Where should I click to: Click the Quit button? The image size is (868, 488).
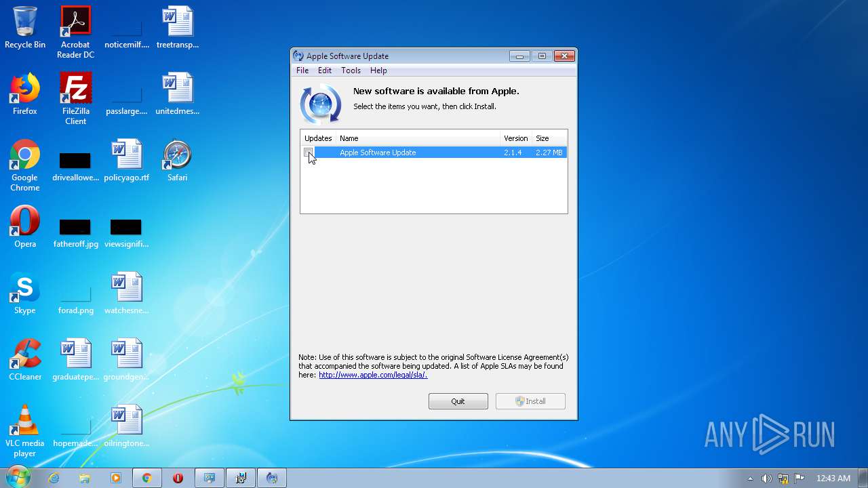(x=458, y=401)
